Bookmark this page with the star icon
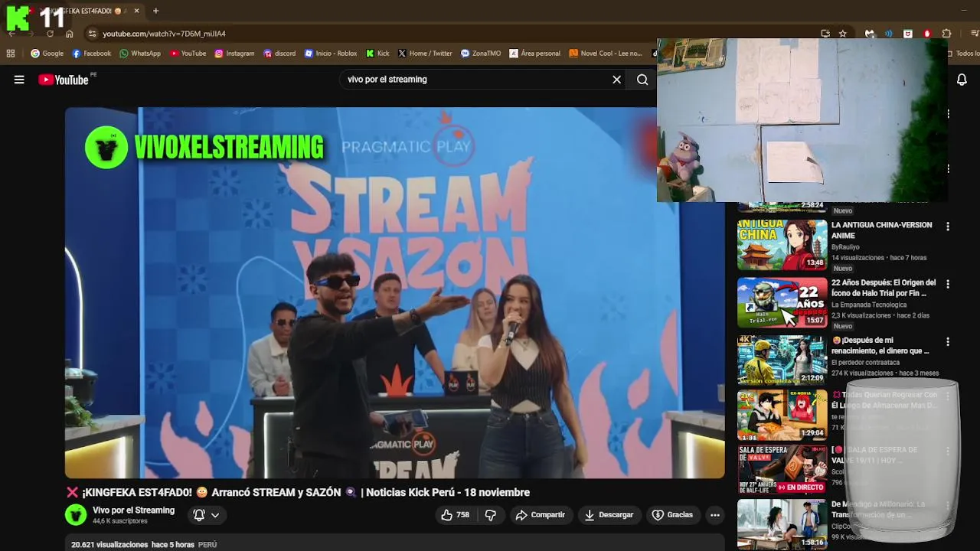 (x=843, y=34)
